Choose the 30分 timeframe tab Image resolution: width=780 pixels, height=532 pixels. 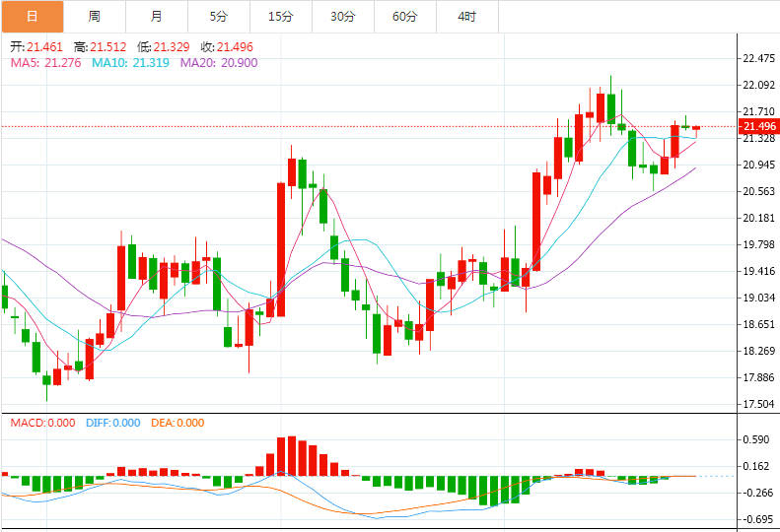point(343,17)
